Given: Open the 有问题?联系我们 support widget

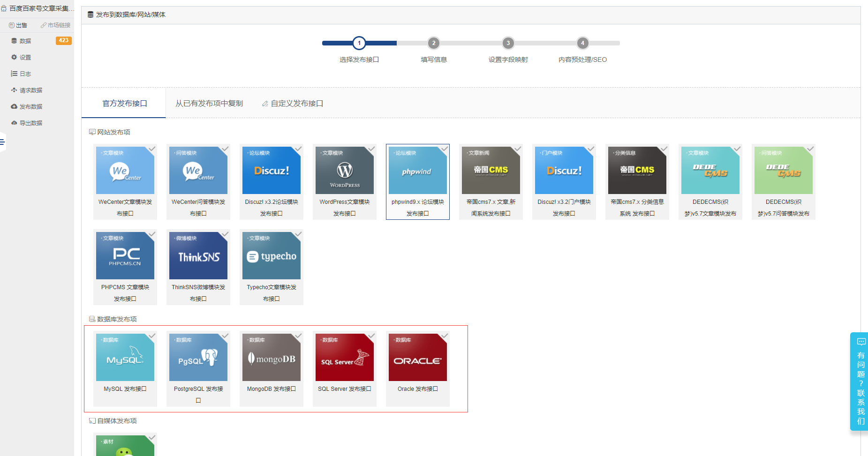Looking at the screenshot, I should click(x=859, y=381).
